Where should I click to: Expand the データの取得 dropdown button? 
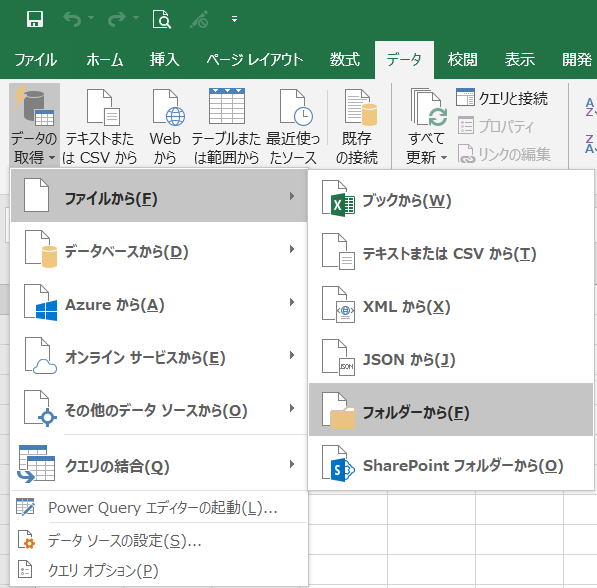[34, 126]
